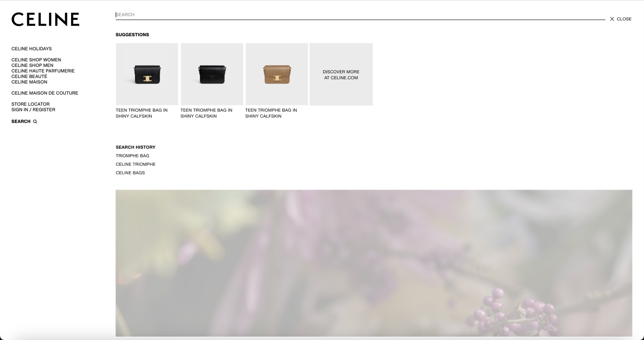The width and height of the screenshot is (644, 340).
Task: Focus the search input field
Action: pyautogui.click(x=360, y=14)
